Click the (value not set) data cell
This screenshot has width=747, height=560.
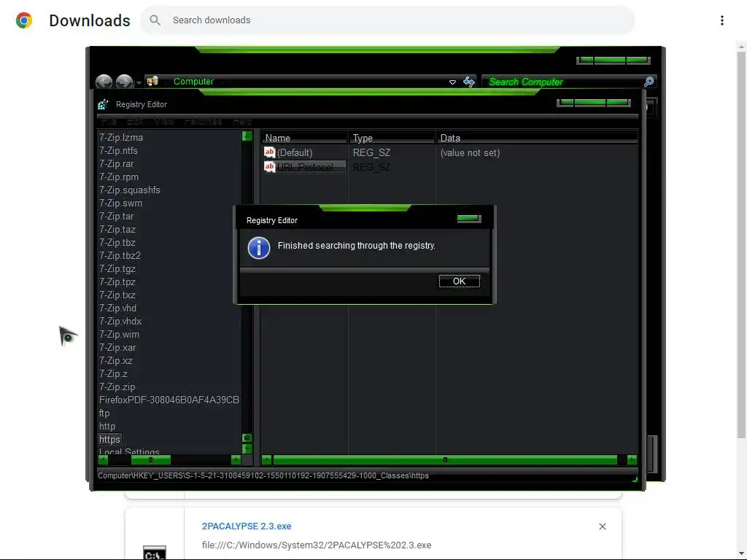coord(470,153)
